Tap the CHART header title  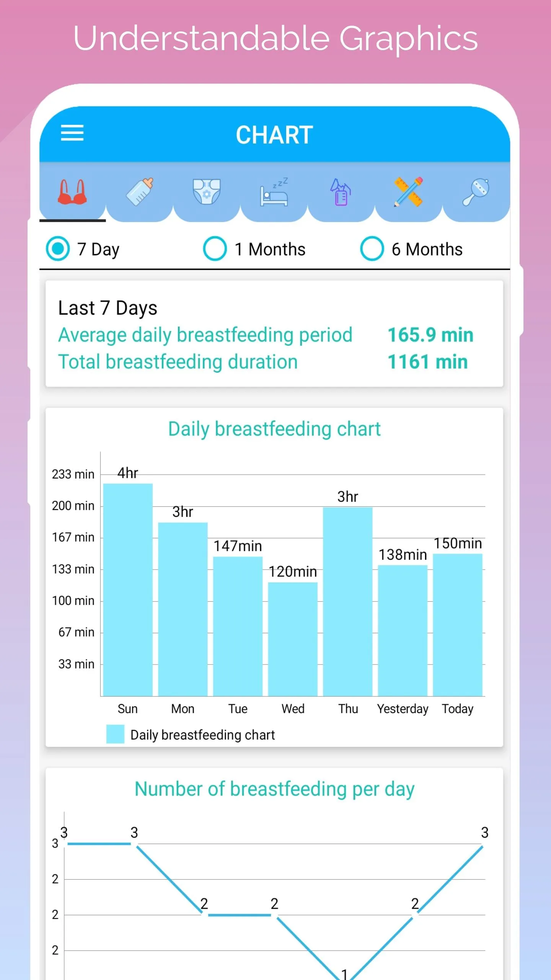[274, 135]
